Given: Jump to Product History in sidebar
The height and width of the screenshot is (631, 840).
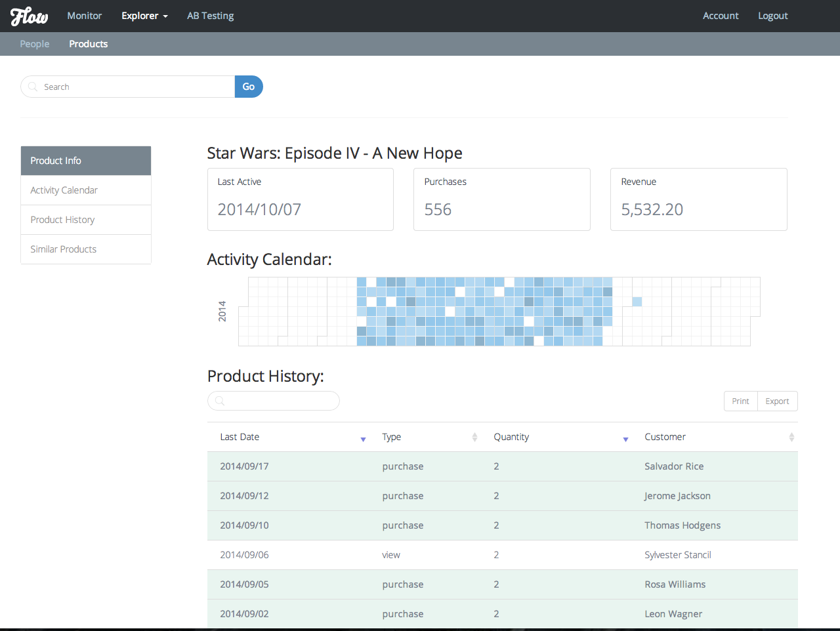Looking at the screenshot, I should coord(86,220).
